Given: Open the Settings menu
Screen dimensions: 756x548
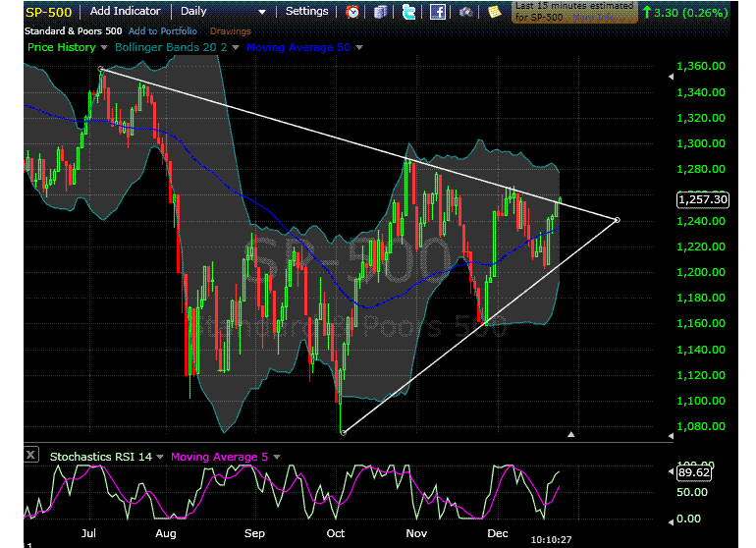Looking at the screenshot, I should (x=306, y=11).
